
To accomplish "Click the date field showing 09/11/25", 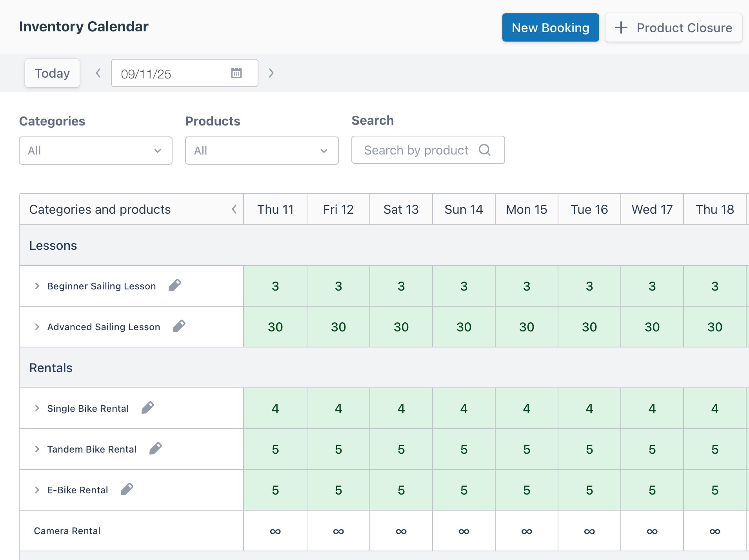I will coord(185,73).
